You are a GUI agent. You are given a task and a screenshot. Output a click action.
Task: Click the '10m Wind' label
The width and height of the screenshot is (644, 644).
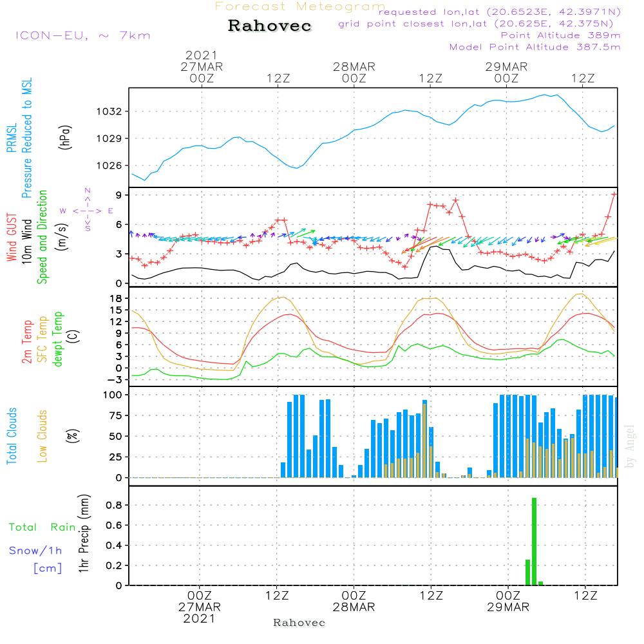26,241
